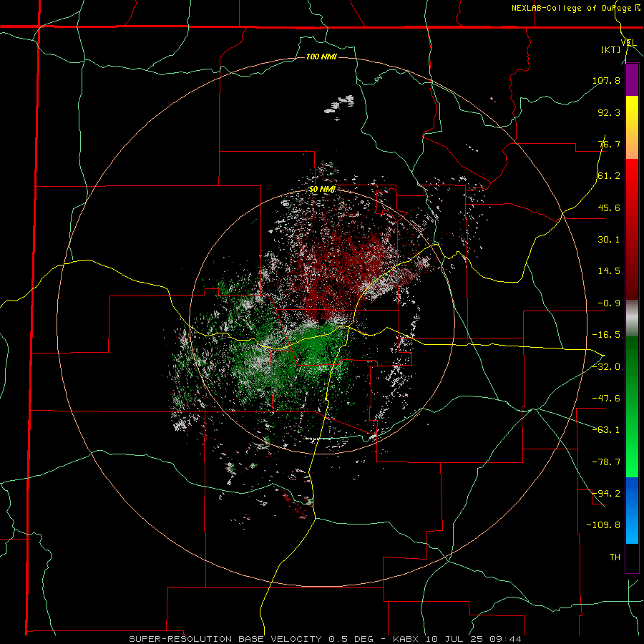This screenshot has height=644, width=644.
Task: Click the 92.3 legend value
Action: [x=609, y=112]
